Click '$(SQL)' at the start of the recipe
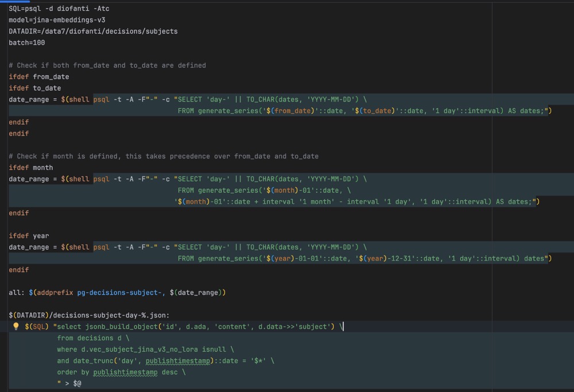574x392 pixels. click(x=37, y=327)
